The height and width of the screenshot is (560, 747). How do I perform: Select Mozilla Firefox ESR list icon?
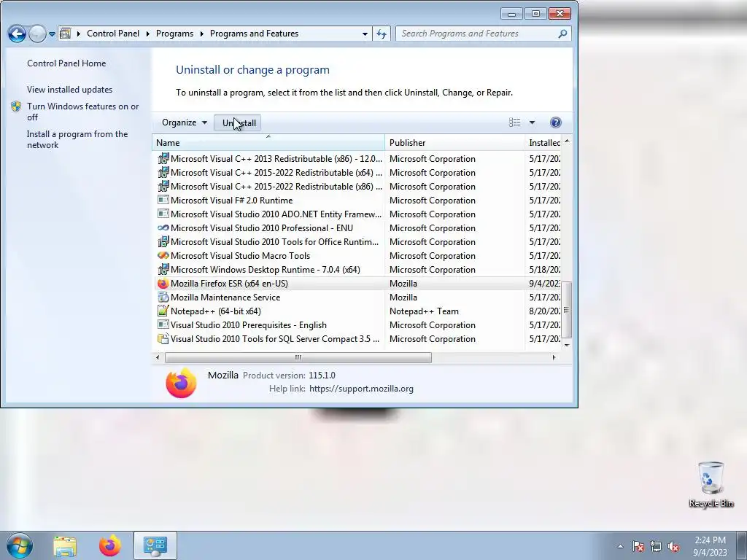(163, 284)
